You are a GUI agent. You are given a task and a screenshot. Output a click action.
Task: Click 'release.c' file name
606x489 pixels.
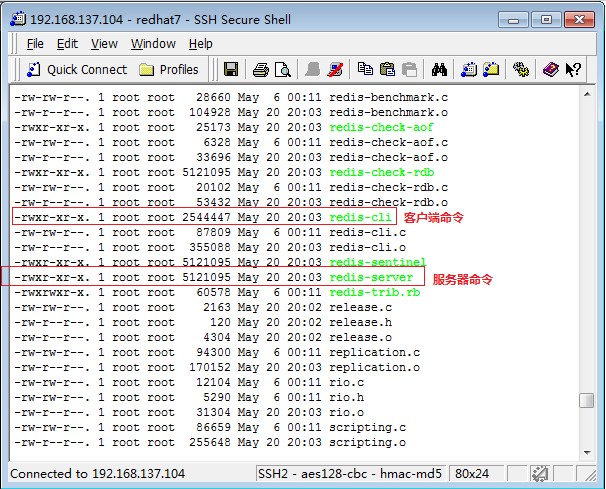[x=361, y=307]
